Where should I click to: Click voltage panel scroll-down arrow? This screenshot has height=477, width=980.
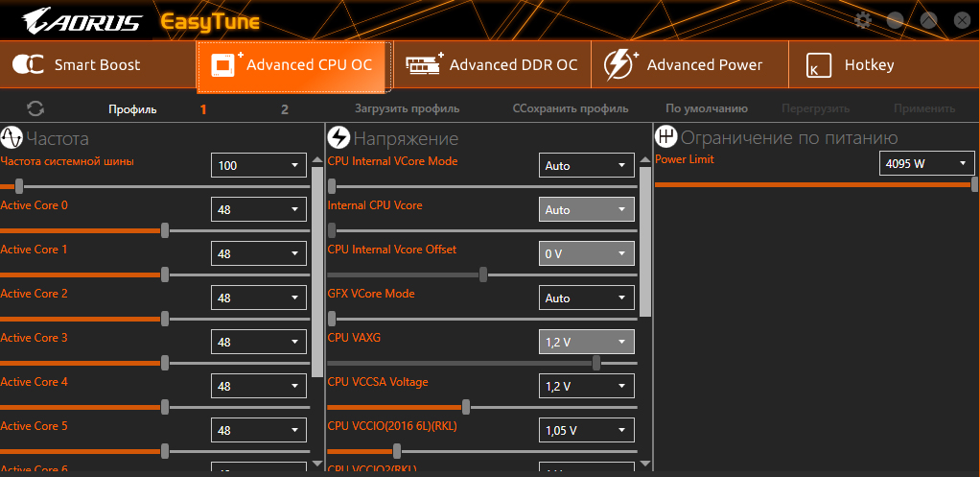[645, 464]
